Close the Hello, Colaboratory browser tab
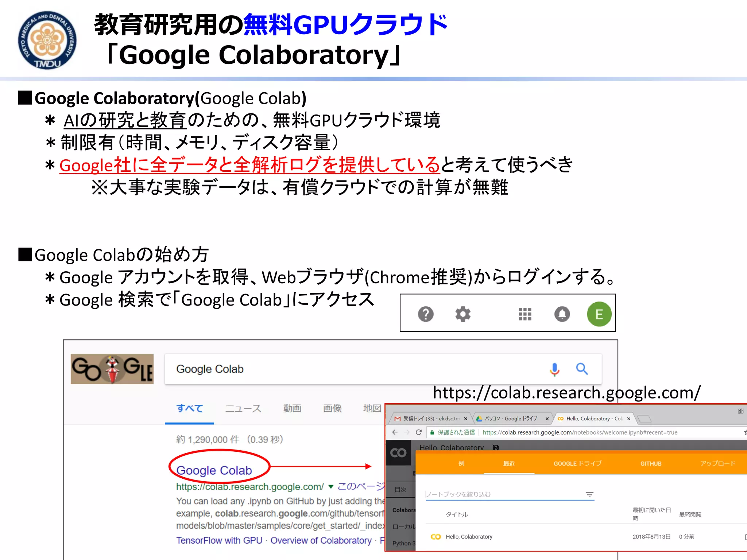This screenshot has width=747, height=560. click(x=628, y=419)
